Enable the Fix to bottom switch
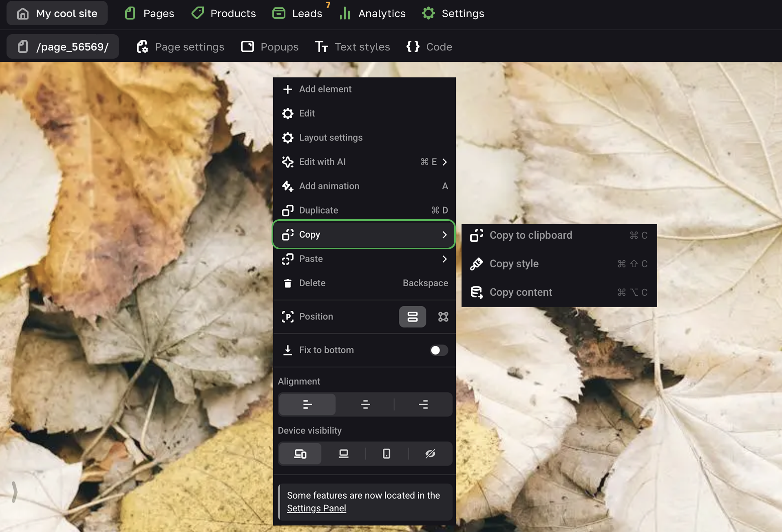 (x=439, y=350)
